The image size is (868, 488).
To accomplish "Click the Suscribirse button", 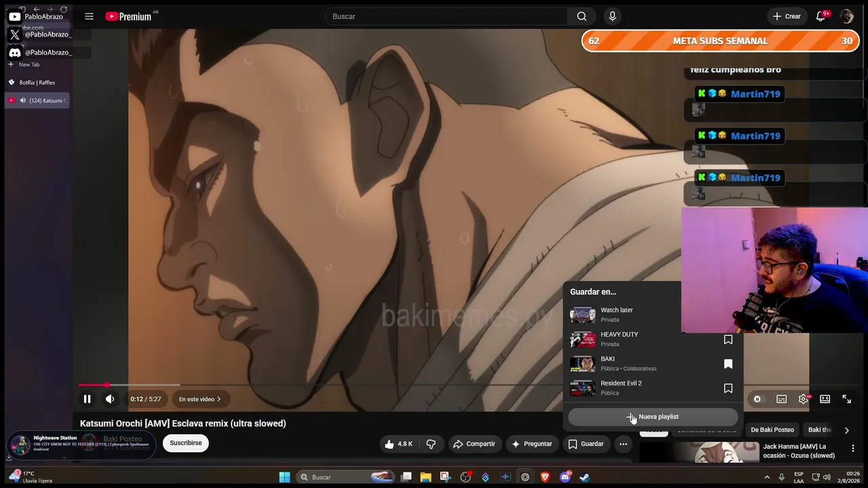I will (186, 443).
